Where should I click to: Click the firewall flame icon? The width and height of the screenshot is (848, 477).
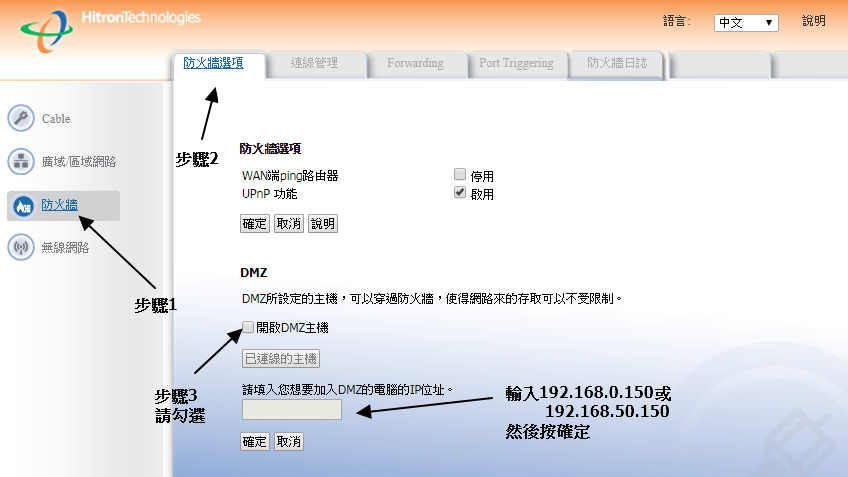point(21,205)
